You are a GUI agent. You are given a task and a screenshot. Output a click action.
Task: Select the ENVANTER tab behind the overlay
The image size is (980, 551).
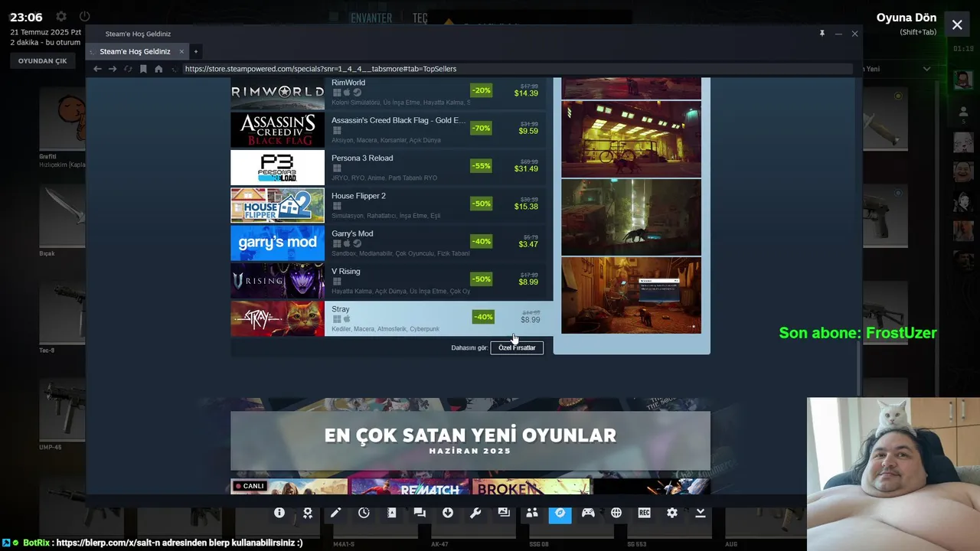(371, 18)
